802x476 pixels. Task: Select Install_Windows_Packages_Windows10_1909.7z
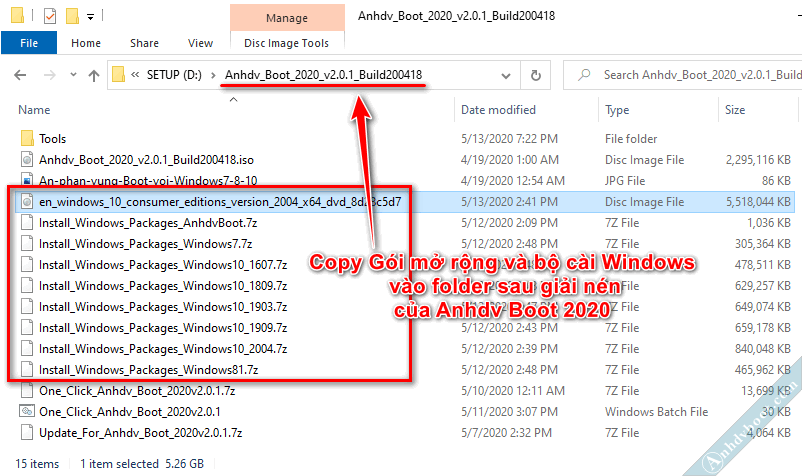point(163,328)
